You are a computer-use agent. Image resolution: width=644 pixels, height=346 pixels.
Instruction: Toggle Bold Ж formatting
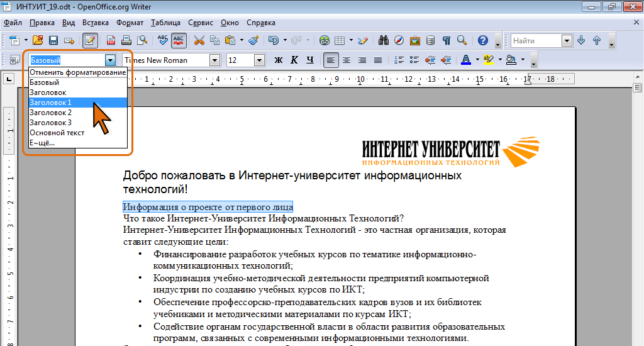point(279,60)
